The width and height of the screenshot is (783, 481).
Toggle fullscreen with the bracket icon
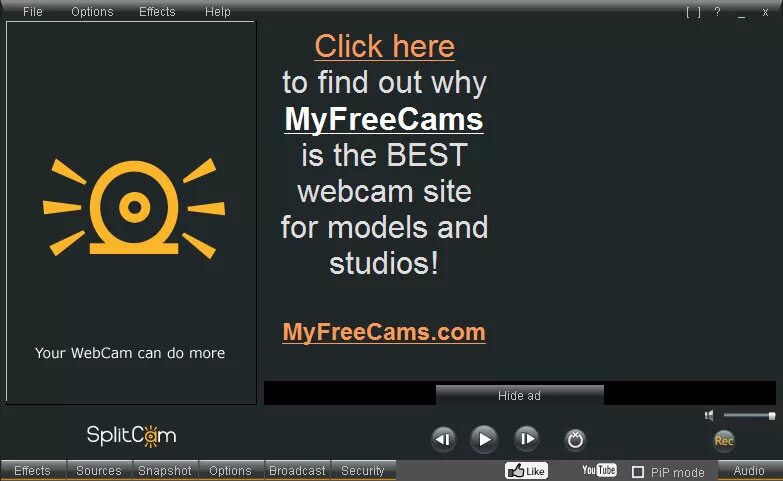point(693,12)
